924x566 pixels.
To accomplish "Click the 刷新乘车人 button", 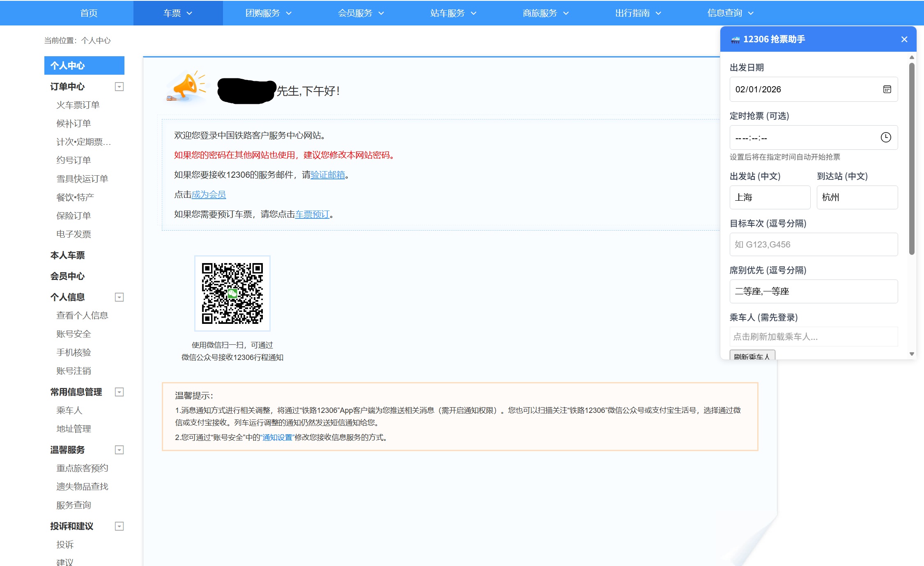I will (x=752, y=356).
